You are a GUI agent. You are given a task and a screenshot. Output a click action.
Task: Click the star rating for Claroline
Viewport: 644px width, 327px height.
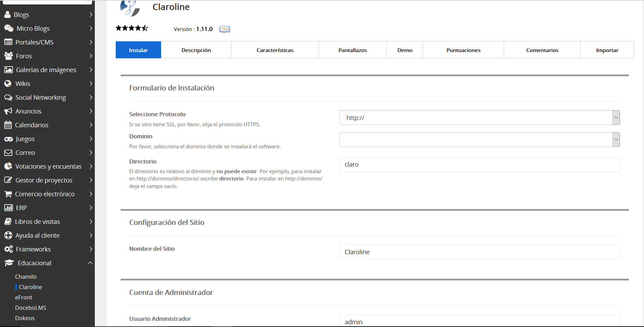[132, 28]
